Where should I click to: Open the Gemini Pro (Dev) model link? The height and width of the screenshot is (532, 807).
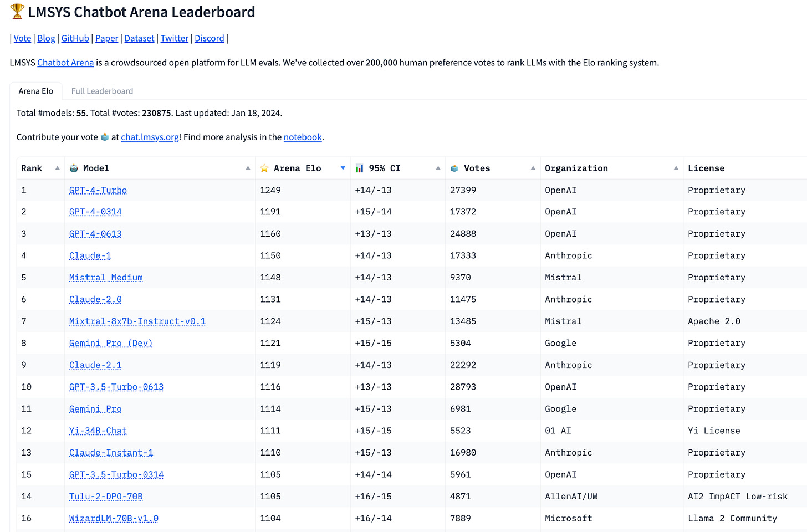tap(111, 343)
